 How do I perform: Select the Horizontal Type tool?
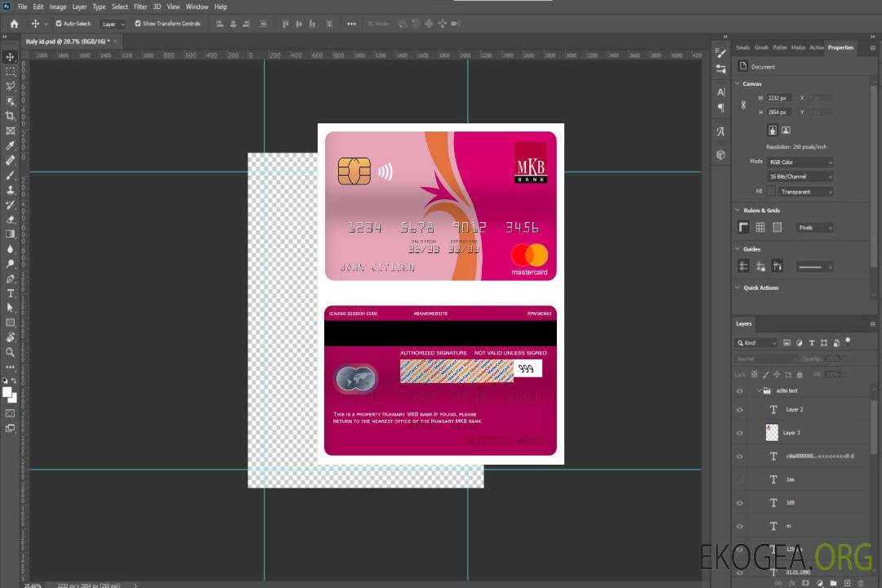coord(10,293)
